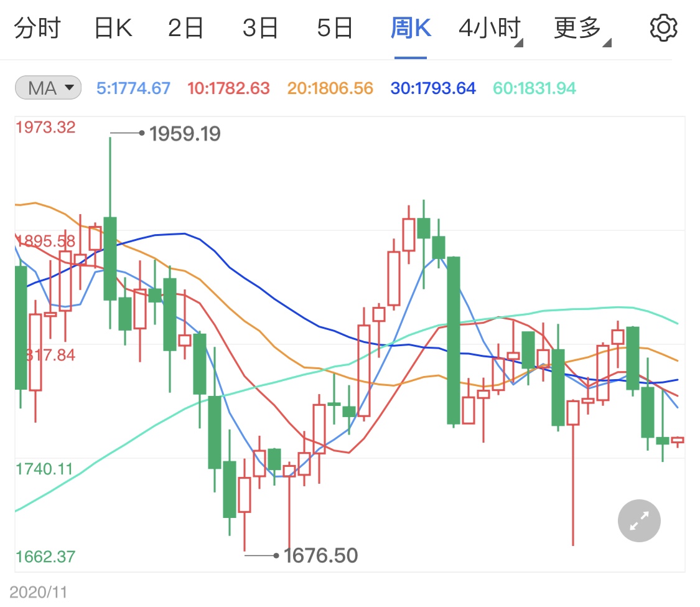Switch to the 分时 tab
Viewport: 700px width, 607px height.
coord(37,28)
